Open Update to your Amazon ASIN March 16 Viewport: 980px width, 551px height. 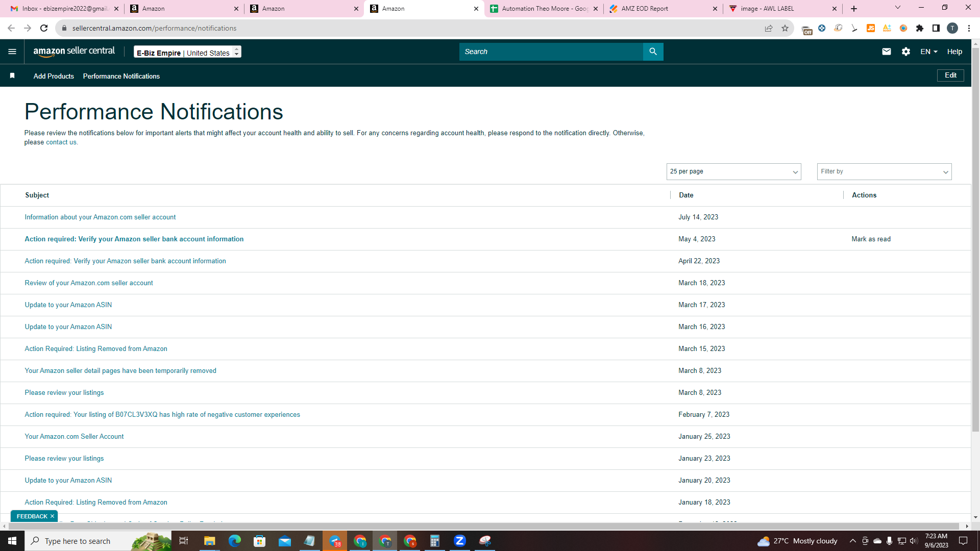pos(68,327)
